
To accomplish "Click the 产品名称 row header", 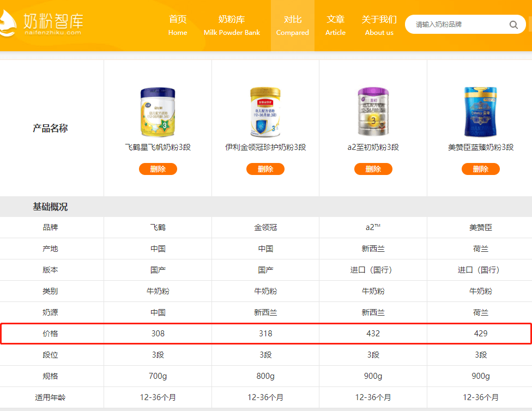I will [50, 128].
